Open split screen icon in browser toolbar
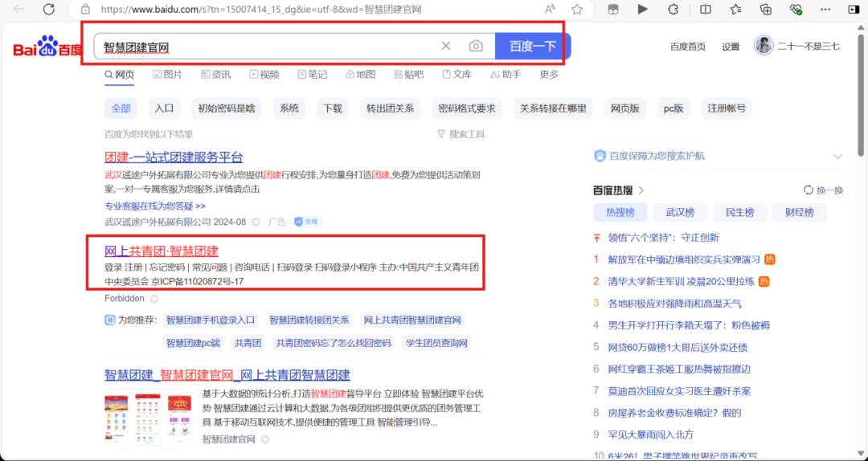The width and height of the screenshot is (868, 461). coord(706,10)
